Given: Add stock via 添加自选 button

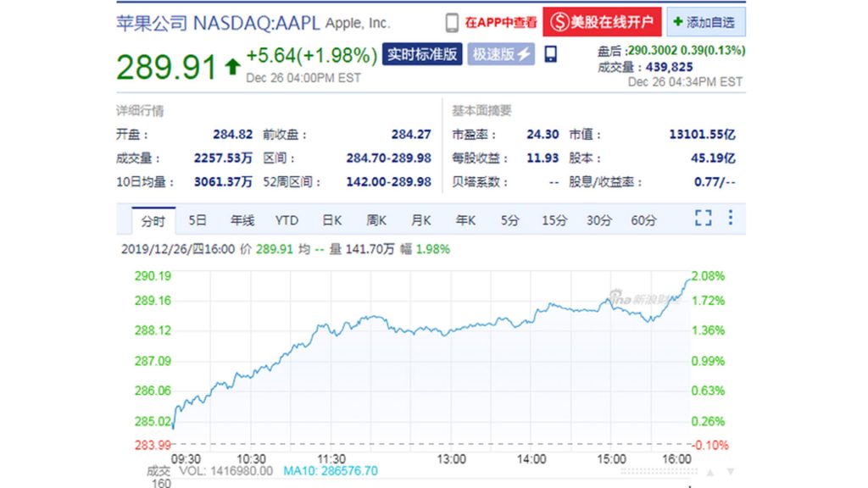Looking at the screenshot, I should tap(704, 23).
